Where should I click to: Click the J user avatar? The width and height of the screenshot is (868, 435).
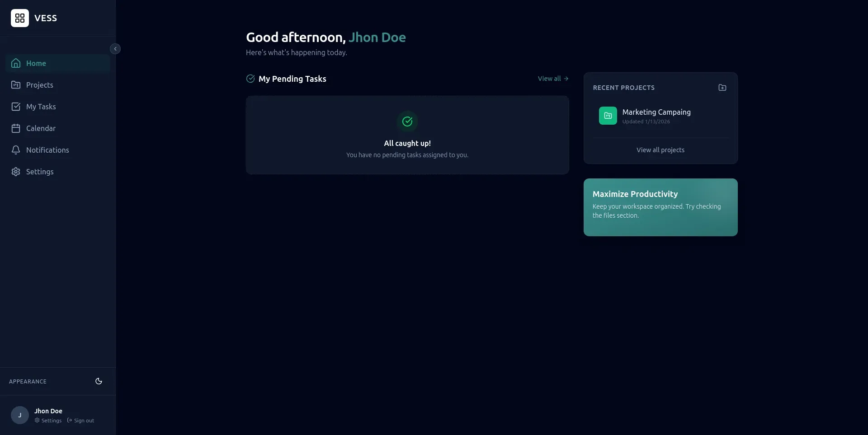[20, 415]
